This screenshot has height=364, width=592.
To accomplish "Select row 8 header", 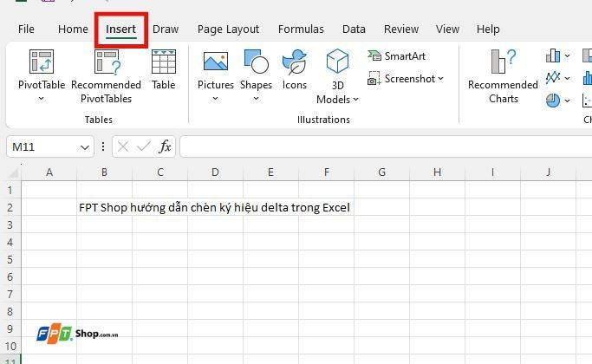I will point(10,311).
